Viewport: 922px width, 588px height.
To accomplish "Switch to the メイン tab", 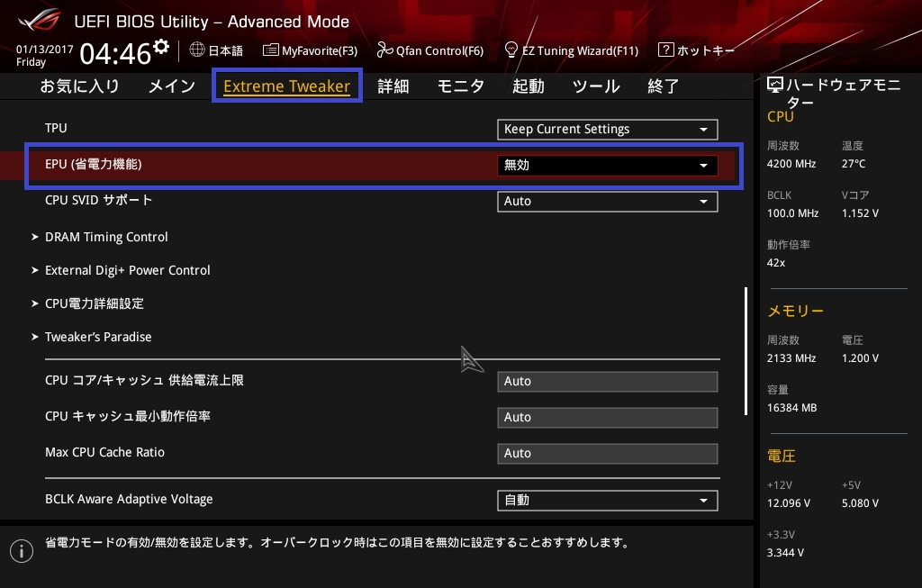I will pos(172,86).
